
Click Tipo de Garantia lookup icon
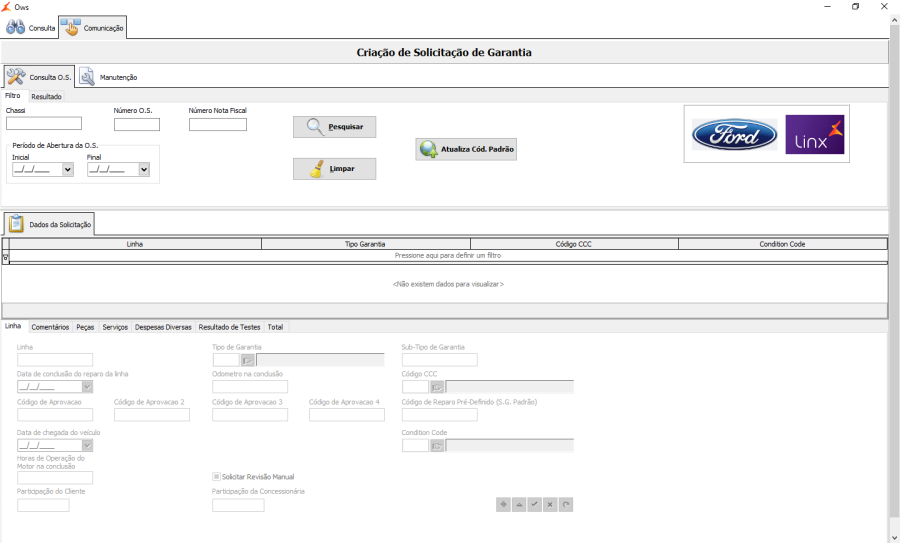tap(247, 360)
